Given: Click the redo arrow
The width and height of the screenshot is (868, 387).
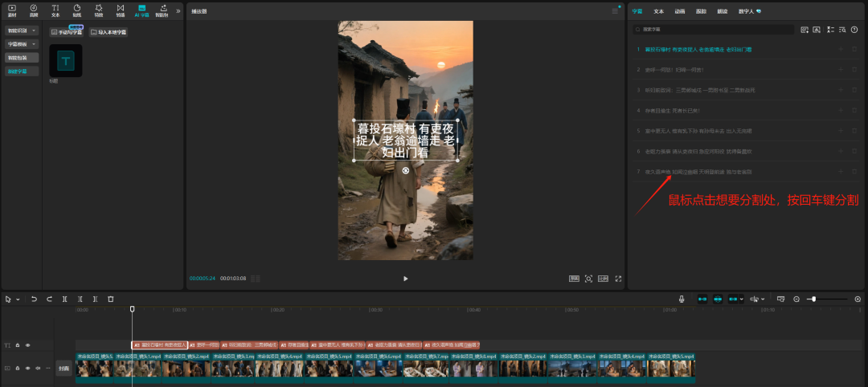Looking at the screenshot, I should (49, 299).
